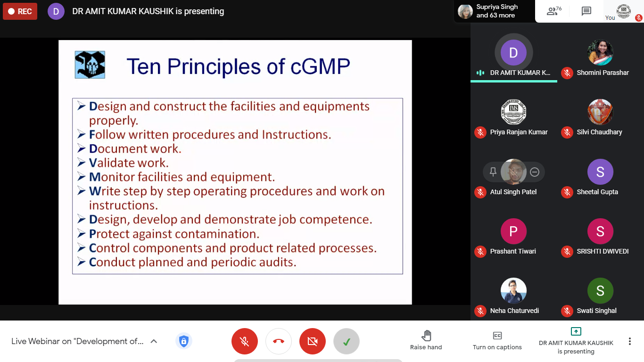Viewport: 644px width, 362px height.
Task: Click the Live Webinar meeting title
Action: click(x=77, y=341)
